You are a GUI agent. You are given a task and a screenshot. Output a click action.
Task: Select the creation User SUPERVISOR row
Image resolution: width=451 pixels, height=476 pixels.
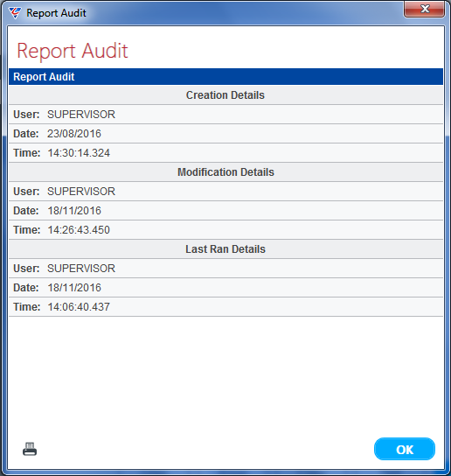tap(225, 114)
